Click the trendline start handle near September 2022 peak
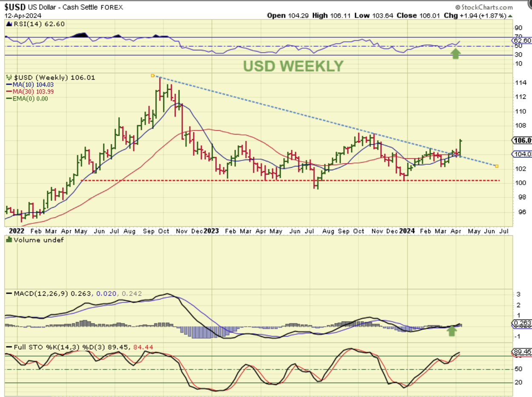532x397 pixels. tap(153, 75)
